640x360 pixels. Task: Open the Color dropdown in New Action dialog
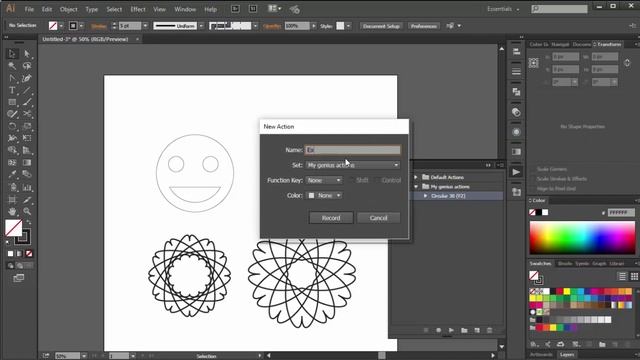coord(324,196)
